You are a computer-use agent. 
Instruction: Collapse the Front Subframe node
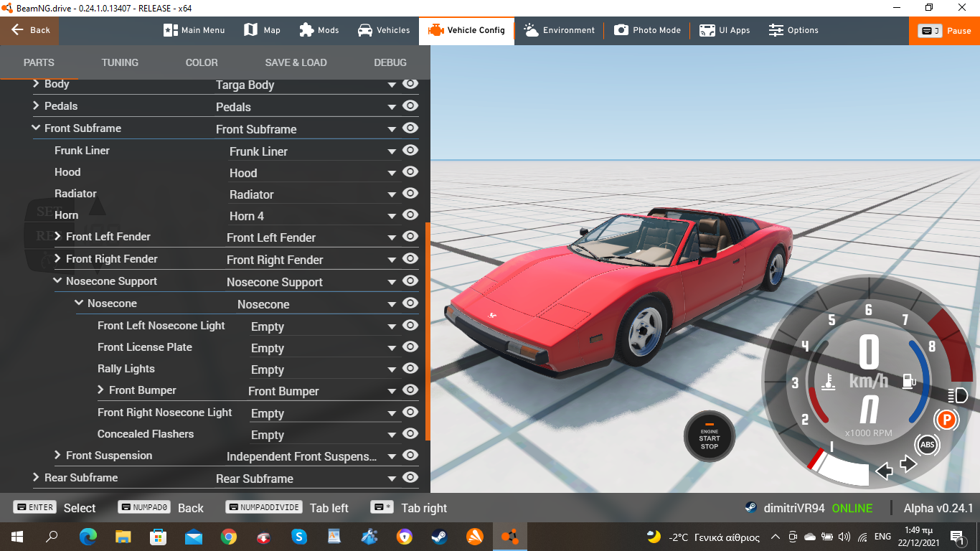pyautogui.click(x=36, y=128)
